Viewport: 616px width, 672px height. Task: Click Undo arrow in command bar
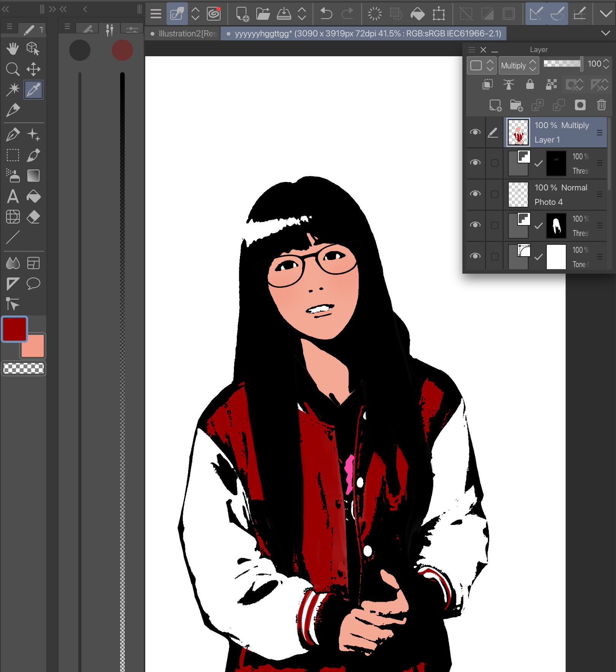click(326, 14)
